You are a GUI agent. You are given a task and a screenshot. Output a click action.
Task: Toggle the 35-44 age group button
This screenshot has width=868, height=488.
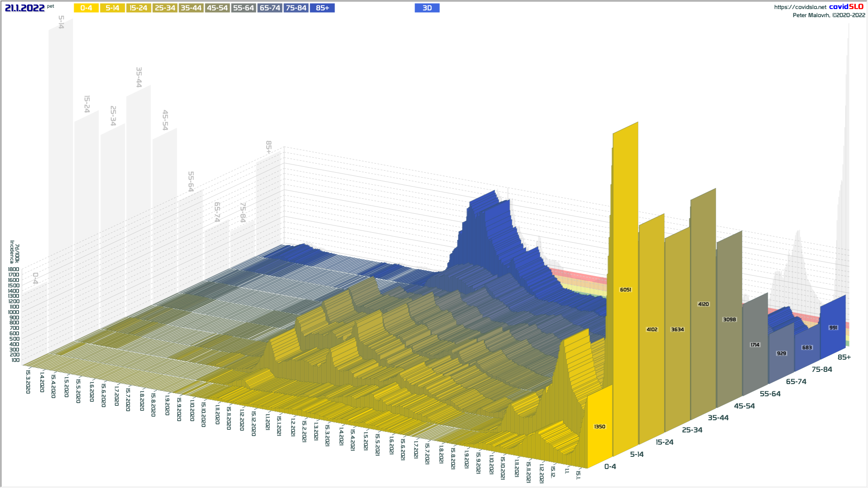191,8
